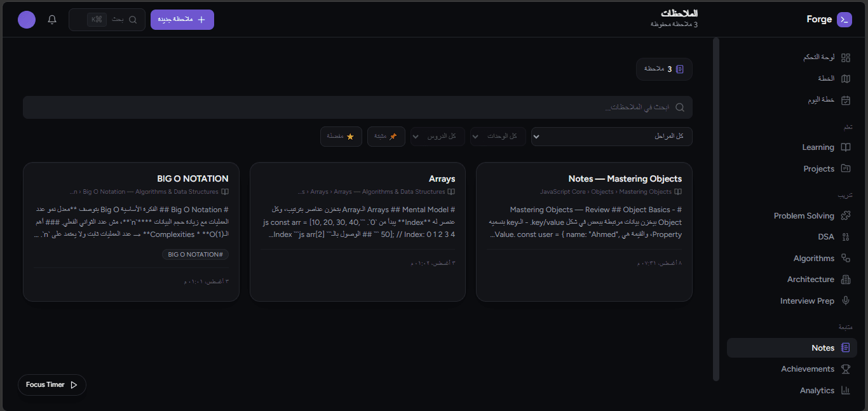The width and height of the screenshot is (868, 411).
Task: Start the Focus Timer
Action: pos(52,385)
